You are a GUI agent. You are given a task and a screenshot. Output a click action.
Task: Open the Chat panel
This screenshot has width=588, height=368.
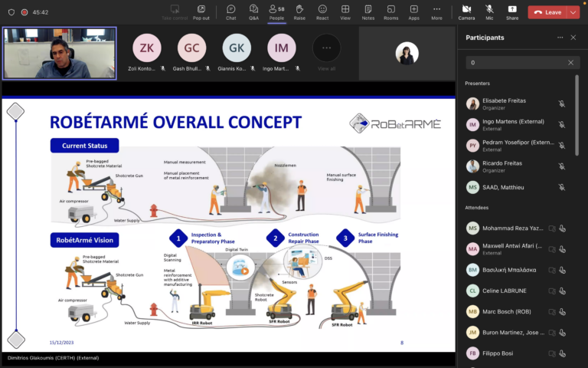point(231,12)
